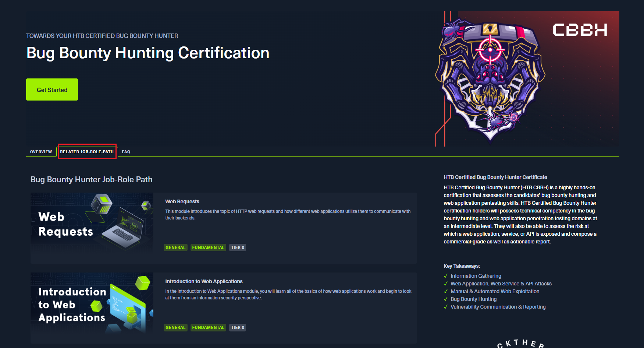The width and height of the screenshot is (644, 348).
Task: Open the FAQ tab
Action: point(126,152)
